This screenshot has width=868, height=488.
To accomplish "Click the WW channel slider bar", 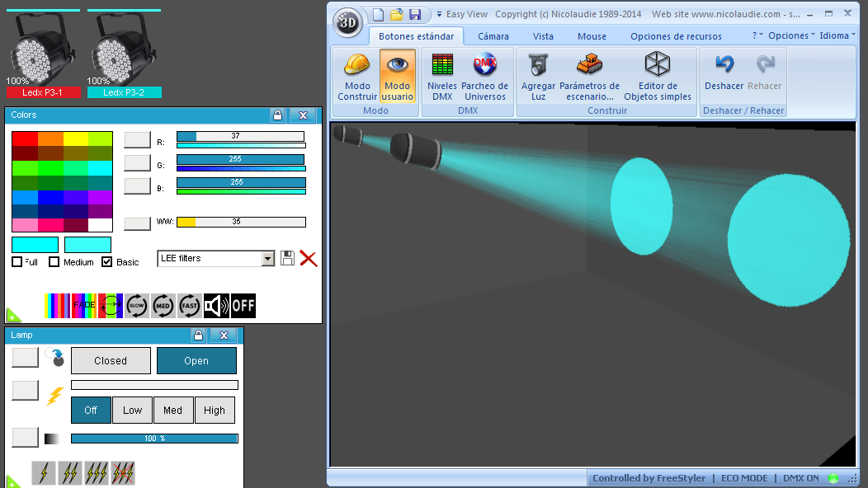I will pyautogui.click(x=241, y=222).
